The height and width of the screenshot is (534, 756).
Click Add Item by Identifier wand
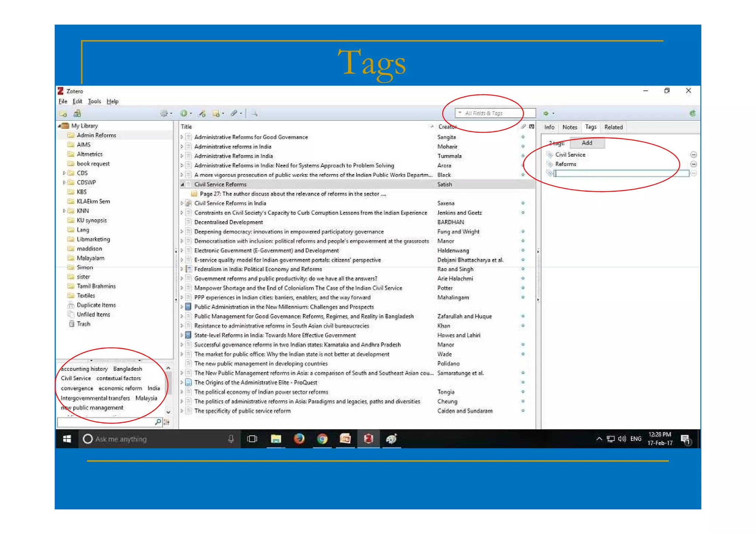click(x=202, y=113)
